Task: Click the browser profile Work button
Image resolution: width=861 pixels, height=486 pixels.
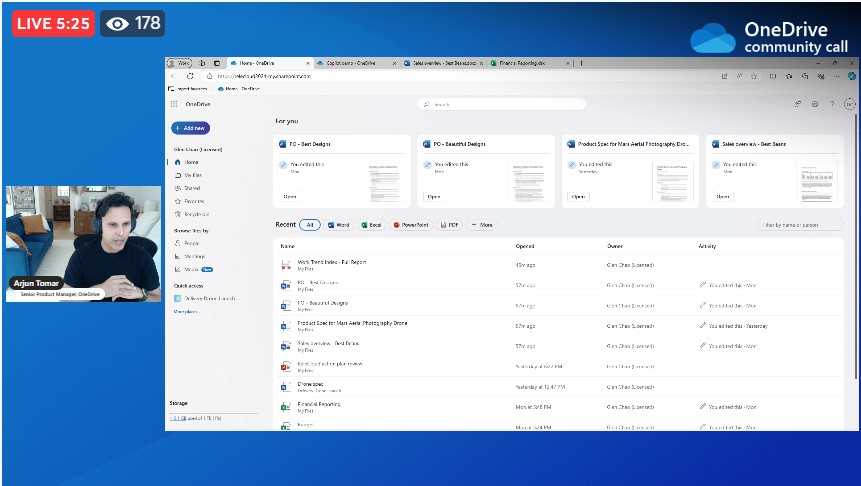Action: tap(180, 63)
